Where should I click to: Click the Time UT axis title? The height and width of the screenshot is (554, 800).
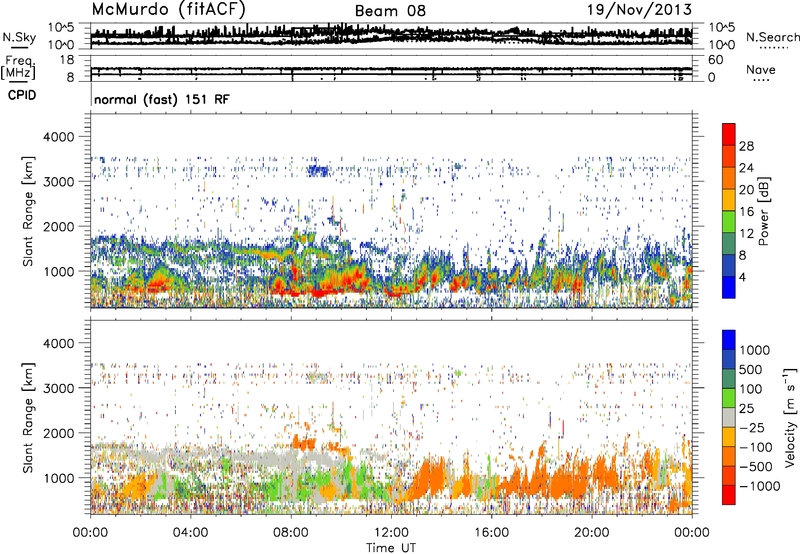tap(391, 548)
